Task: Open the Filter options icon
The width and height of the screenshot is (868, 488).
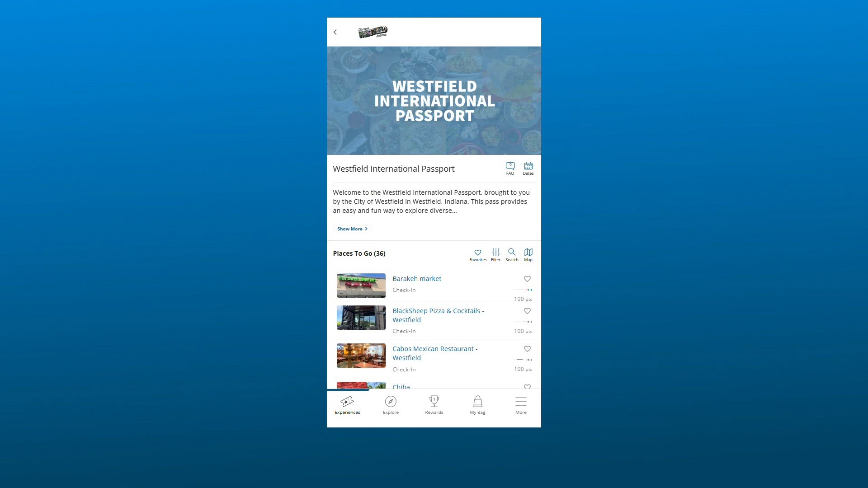Action: (x=496, y=255)
